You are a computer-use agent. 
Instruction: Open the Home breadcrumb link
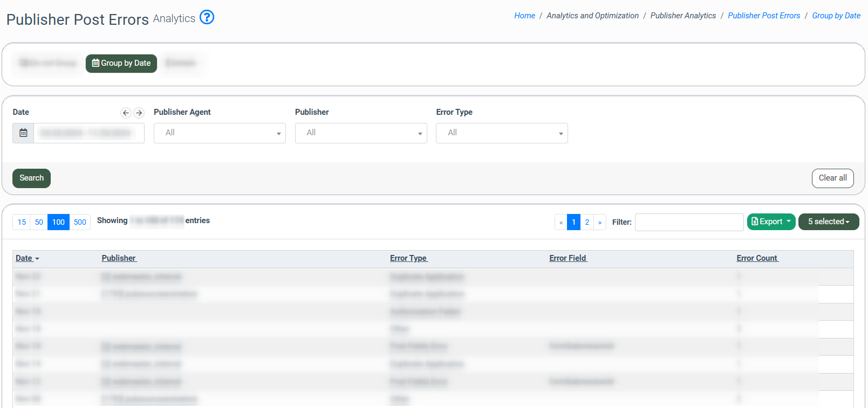[x=524, y=16]
